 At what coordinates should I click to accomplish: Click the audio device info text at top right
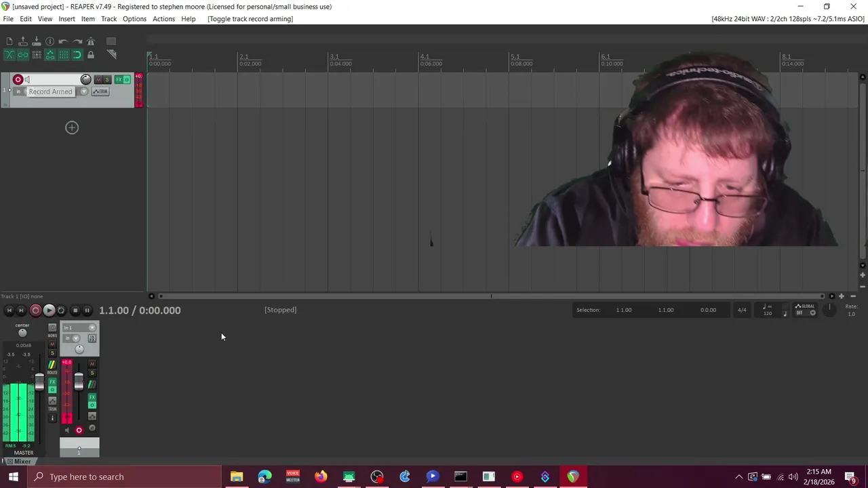pyautogui.click(x=788, y=19)
